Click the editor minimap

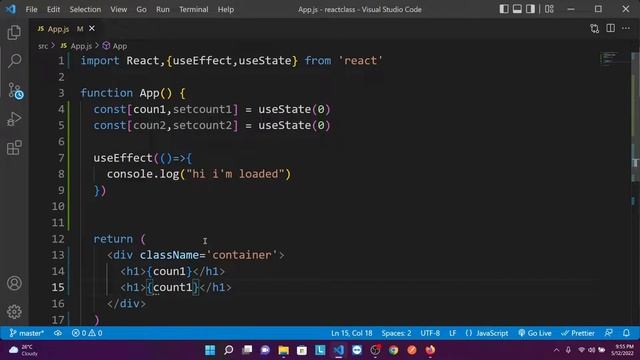pos(610,59)
